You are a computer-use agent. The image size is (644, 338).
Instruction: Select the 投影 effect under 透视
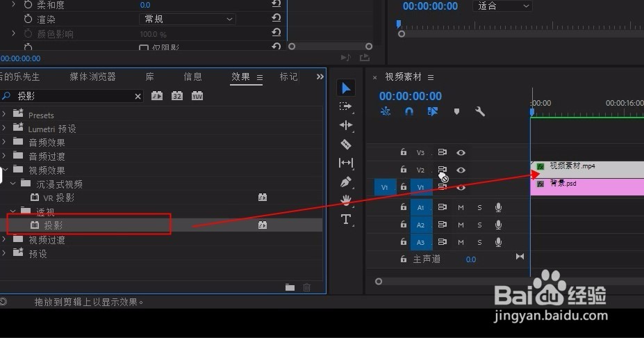point(53,225)
